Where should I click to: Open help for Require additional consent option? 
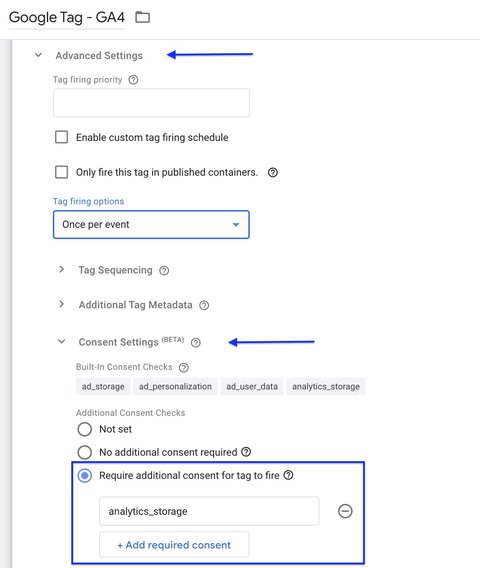(288, 475)
